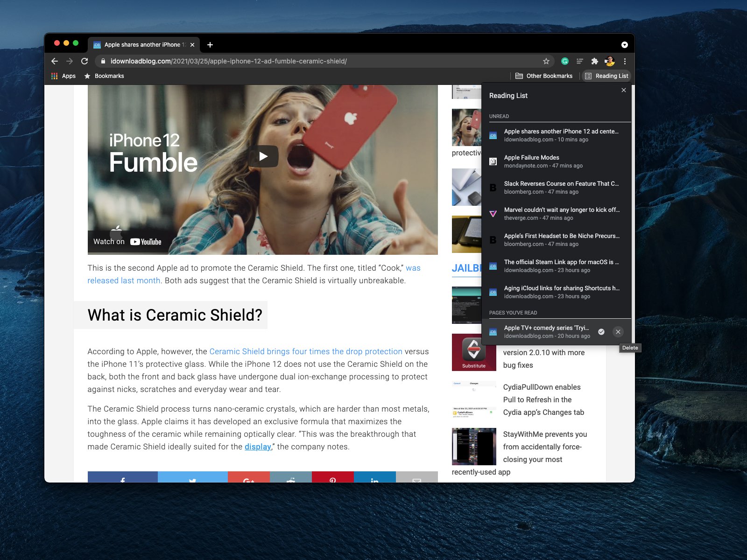Open the official Steam Link app entry
Viewport: 747px width, 560px height.
tap(557, 266)
